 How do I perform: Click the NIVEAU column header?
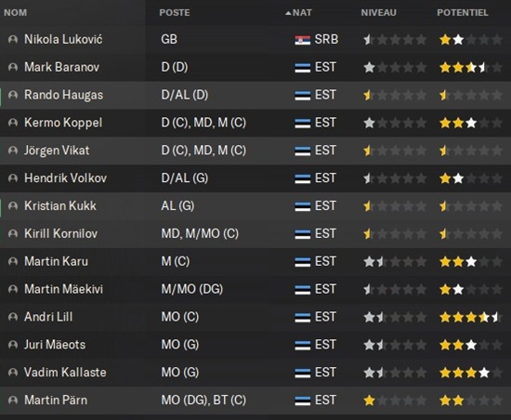pyautogui.click(x=379, y=13)
